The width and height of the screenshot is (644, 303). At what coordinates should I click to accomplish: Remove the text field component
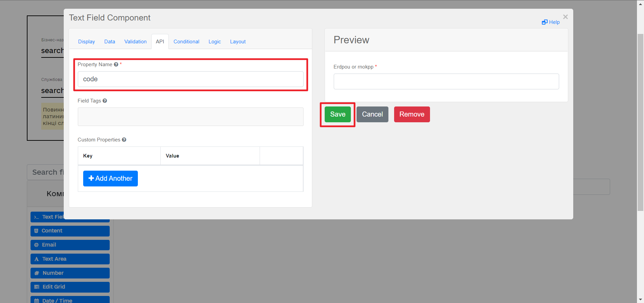[412, 114]
